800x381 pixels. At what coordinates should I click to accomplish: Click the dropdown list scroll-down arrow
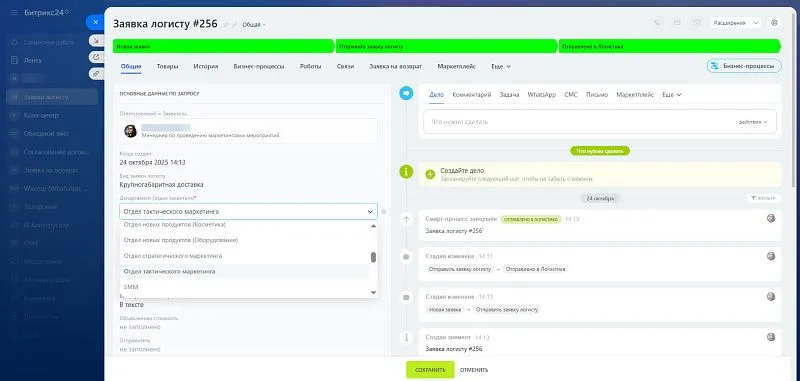(x=373, y=292)
